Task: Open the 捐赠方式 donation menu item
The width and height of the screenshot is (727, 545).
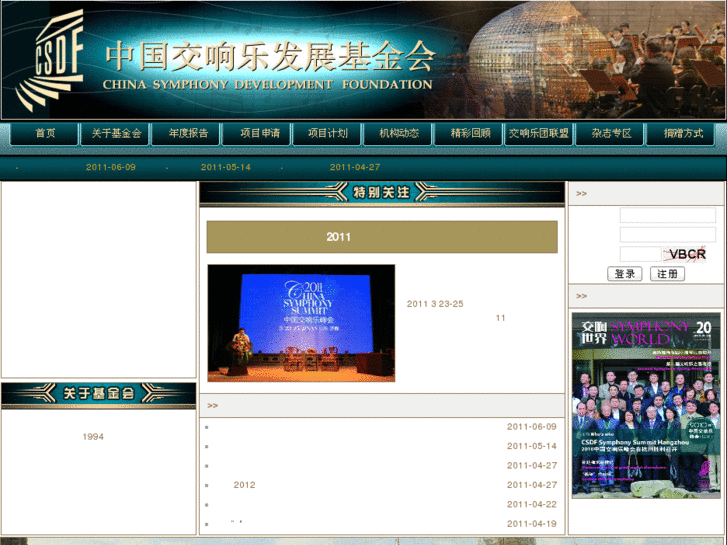Action: (681, 134)
